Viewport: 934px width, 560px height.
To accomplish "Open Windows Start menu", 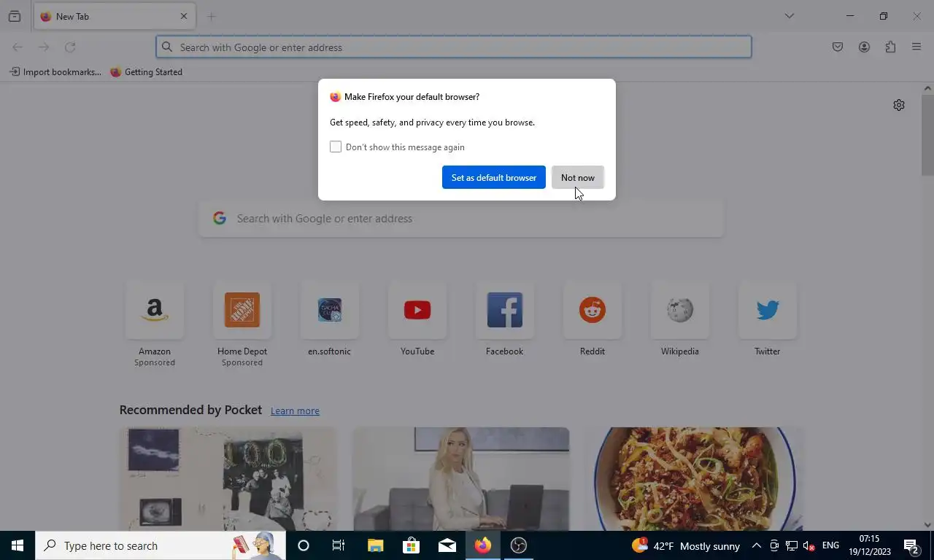I will tap(18, 545).
